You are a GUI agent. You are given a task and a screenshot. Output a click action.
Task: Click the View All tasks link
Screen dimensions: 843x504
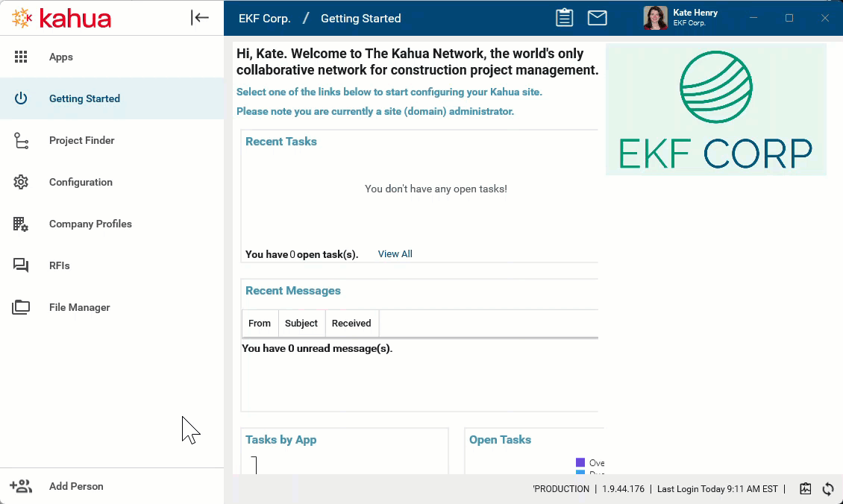(x=395, y=254)
